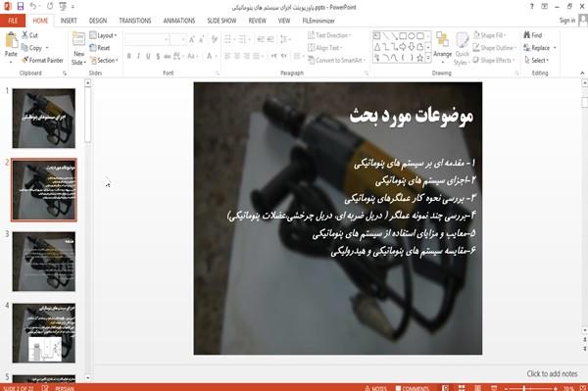Click spell check icon in status bar
The width and height of the screenshot is (588, 391).
(x=45, y=388)
